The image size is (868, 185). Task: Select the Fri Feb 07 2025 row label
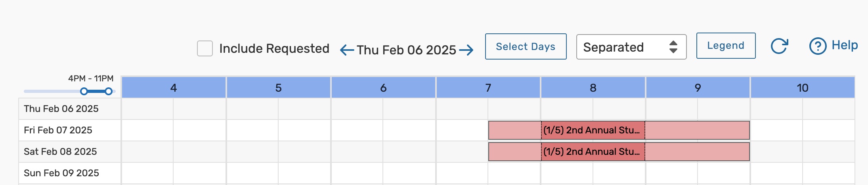(58, 130)
